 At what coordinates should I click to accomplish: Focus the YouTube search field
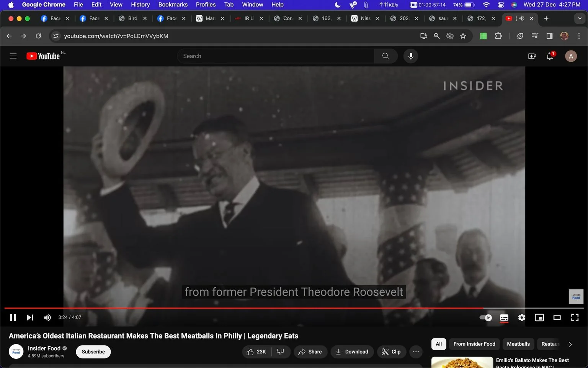click(276, 56)
